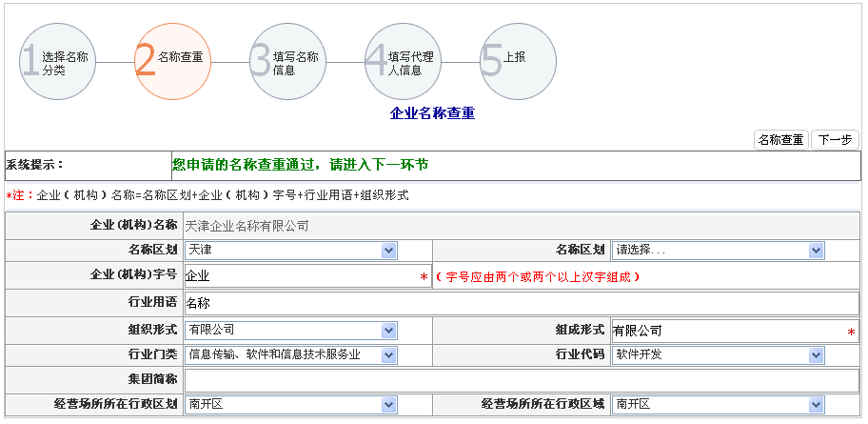
Task: Open the 组织形式 dropdown 有限公司
Action: [291, 330]
